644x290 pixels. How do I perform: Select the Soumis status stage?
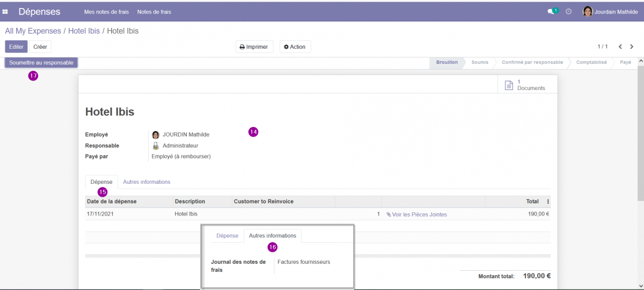480,62
